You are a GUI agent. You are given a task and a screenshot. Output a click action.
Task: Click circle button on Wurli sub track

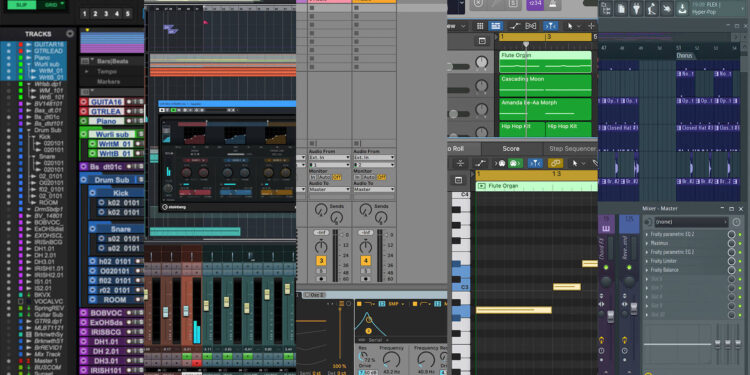point(84,134)
